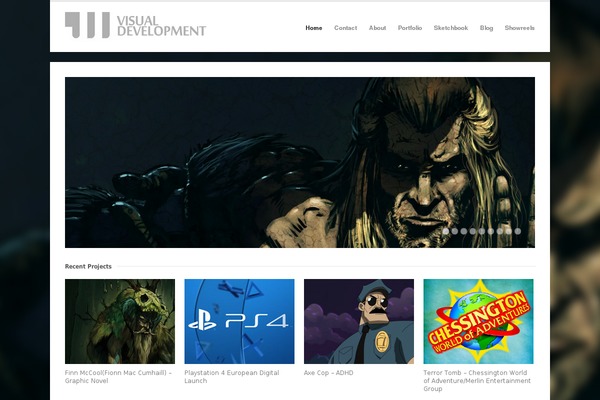
Task: Click the 'Finn McCool(Fionn Mac Cumhaill) – Graphic Novel' link
Action: (118, 377)
